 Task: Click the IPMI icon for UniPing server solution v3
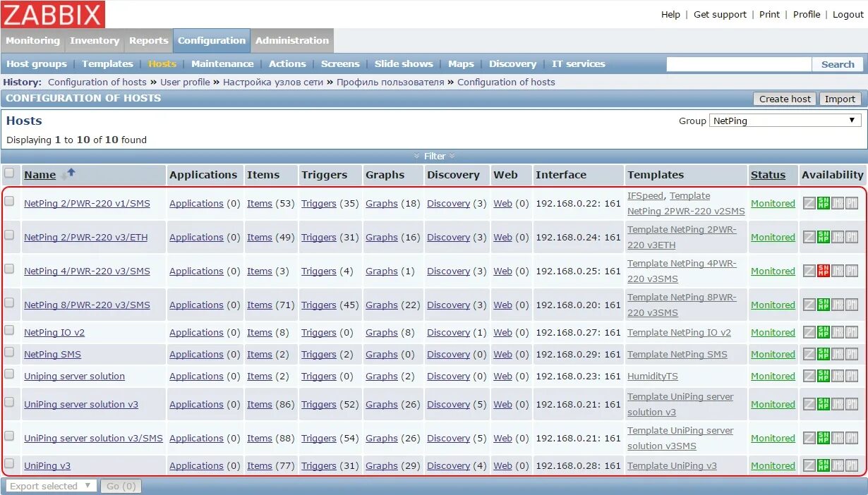852,404
